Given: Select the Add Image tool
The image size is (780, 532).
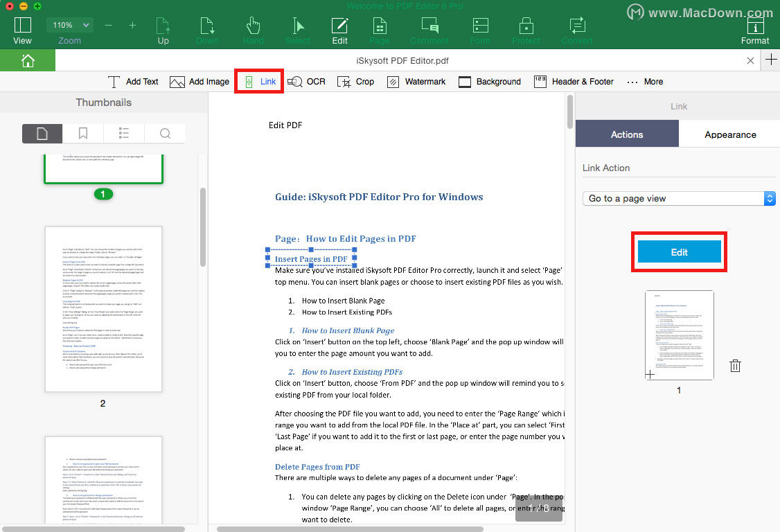Looking at the screenshot, I should click(x=200, y=82).
